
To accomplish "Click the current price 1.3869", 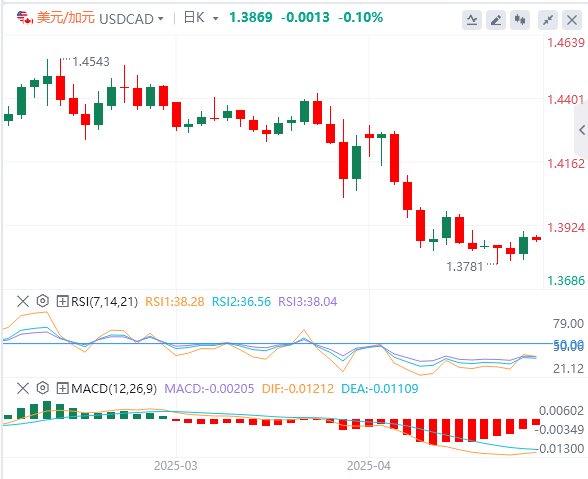I will (250, 17).
